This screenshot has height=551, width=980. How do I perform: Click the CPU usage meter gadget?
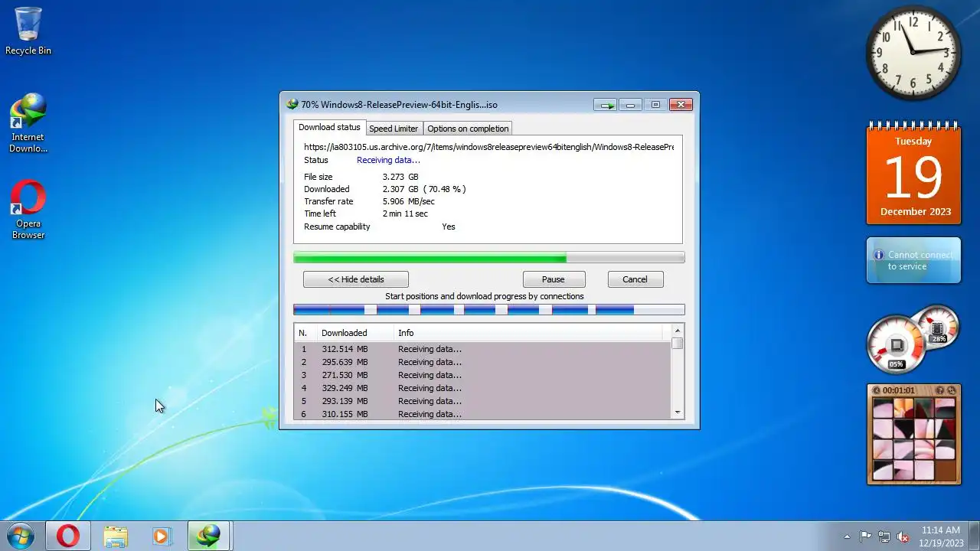click(x=896, y=344)
